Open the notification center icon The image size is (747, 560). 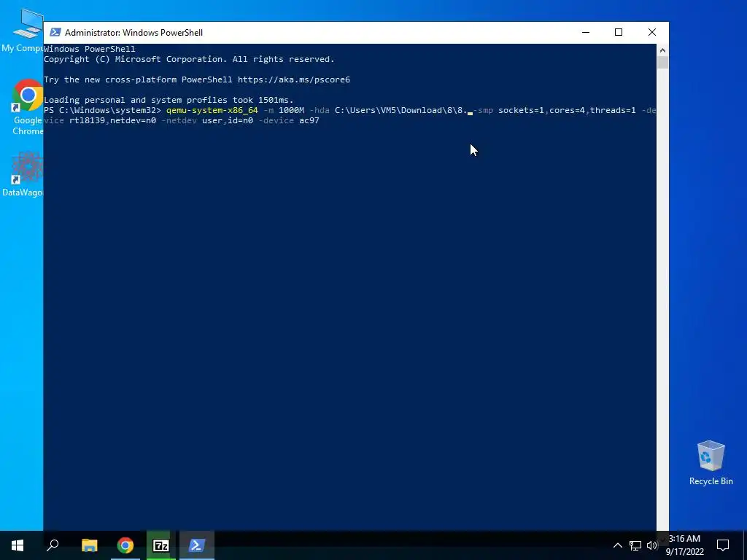[x=723, y=545]
